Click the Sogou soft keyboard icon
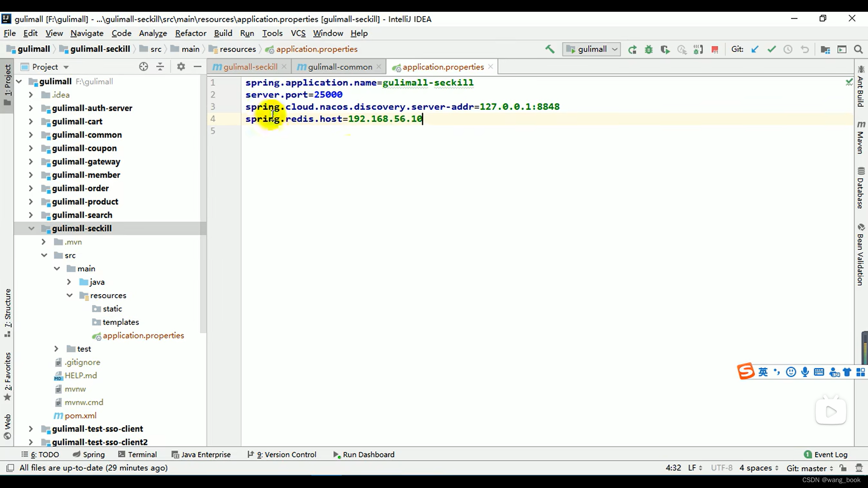The width and height of the screenshot is (868, 488). [819, 372]
